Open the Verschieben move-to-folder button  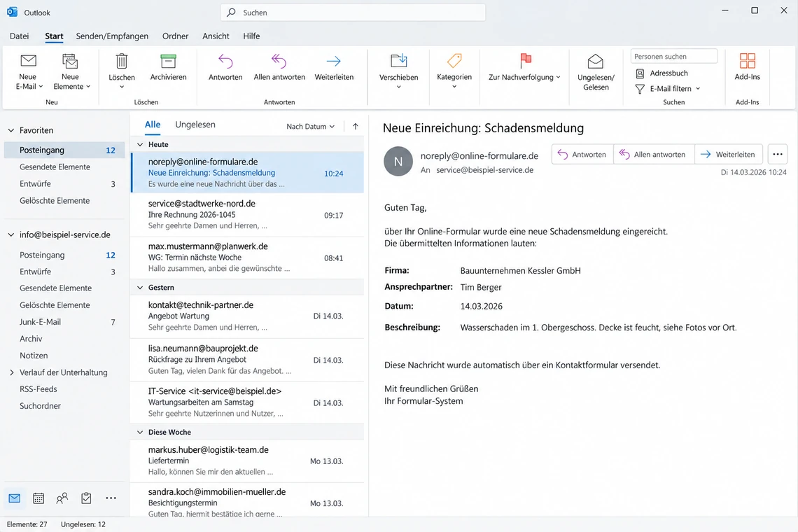398,71
